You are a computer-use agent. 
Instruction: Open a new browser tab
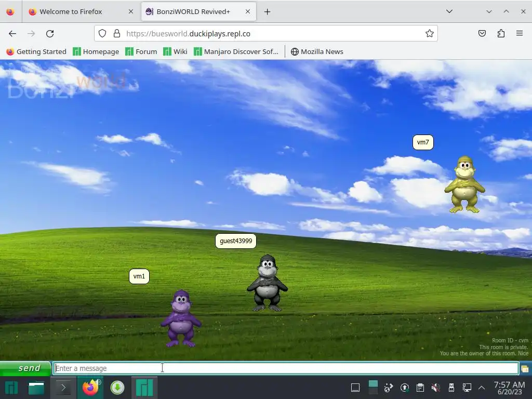tap(268, 12)
